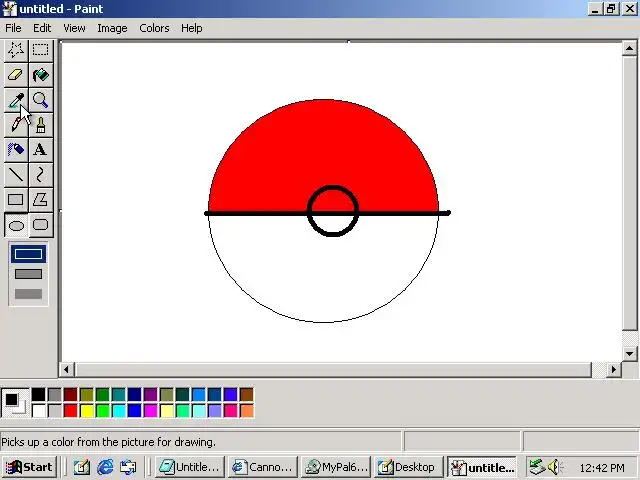This screenshot has height=480, width=640.
Task: Pick the dark gray palette swatch
Action: pyautogui.click(x=54, y=395)
